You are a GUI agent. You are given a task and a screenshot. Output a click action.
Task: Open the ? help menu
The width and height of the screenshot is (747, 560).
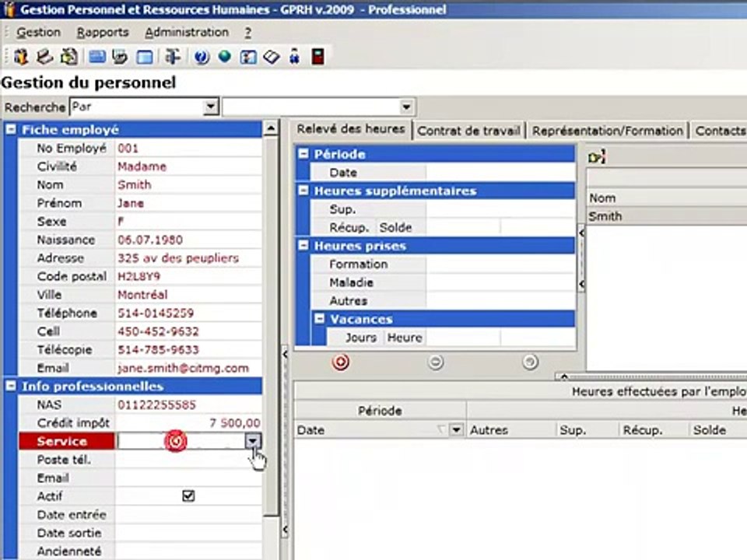[247, 33]
